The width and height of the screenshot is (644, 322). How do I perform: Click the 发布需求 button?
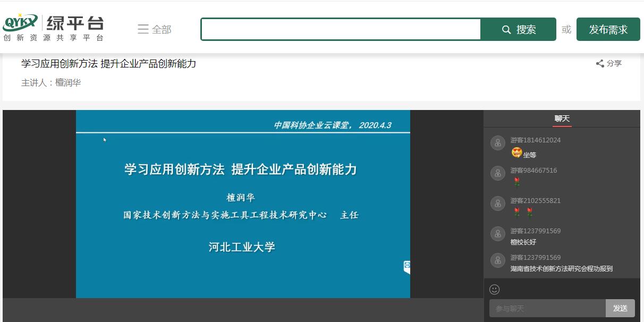608,29
